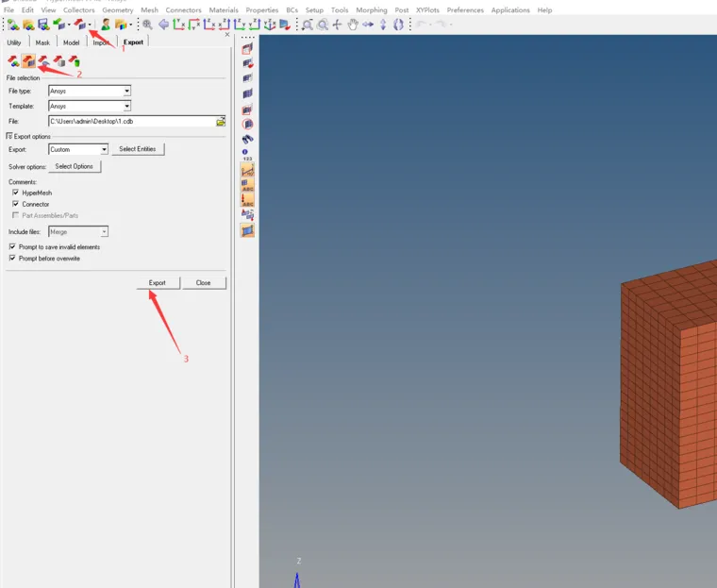Toggle the Export options checkbox
717x588 pixels.
tap(9, 136)
